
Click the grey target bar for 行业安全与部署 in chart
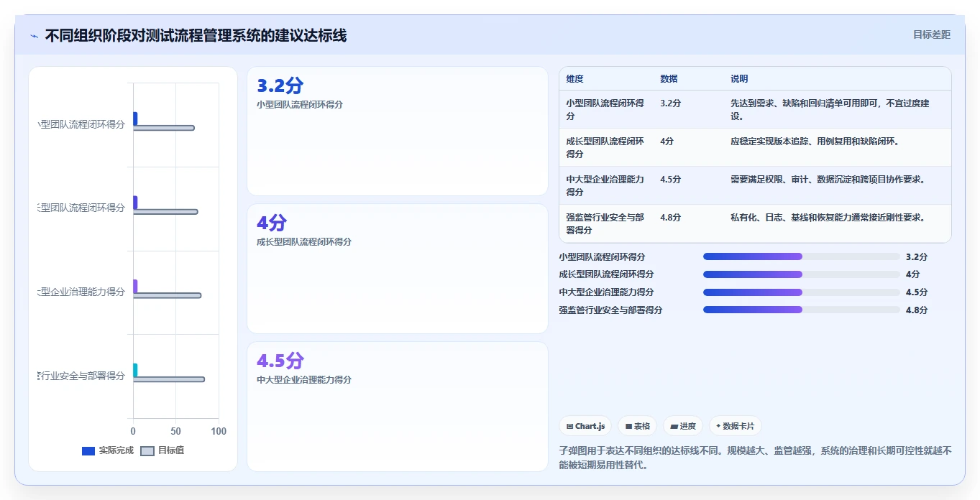pyautogui.click(x=169, y=379)
